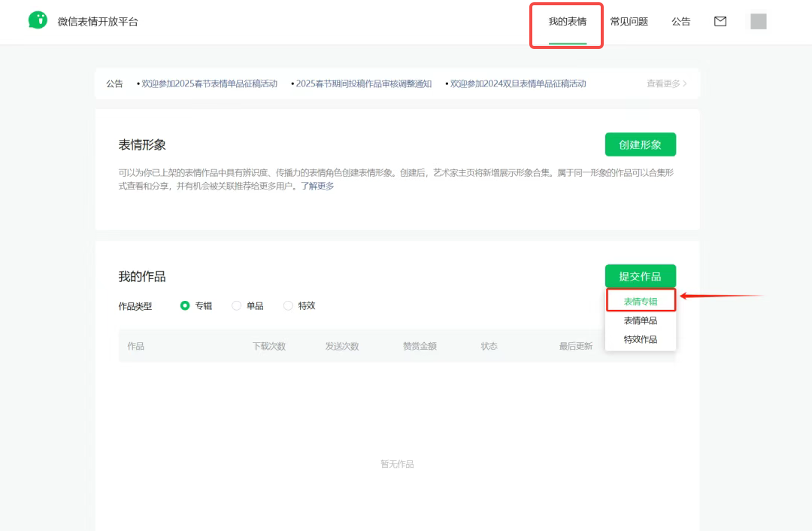Choose 表情单品 from submit menu
This screenshot has height=531, width=812.
(x=640, y=320)
